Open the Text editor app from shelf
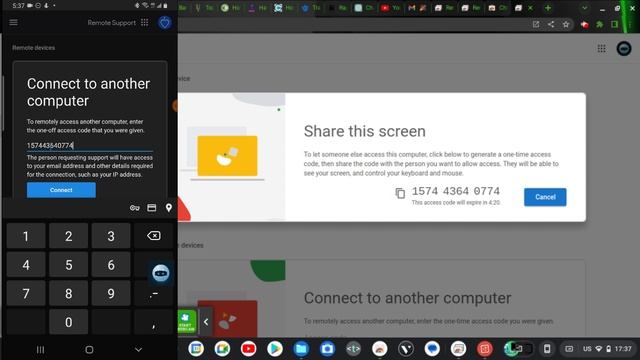640x360 pixels. pos(353,349)
